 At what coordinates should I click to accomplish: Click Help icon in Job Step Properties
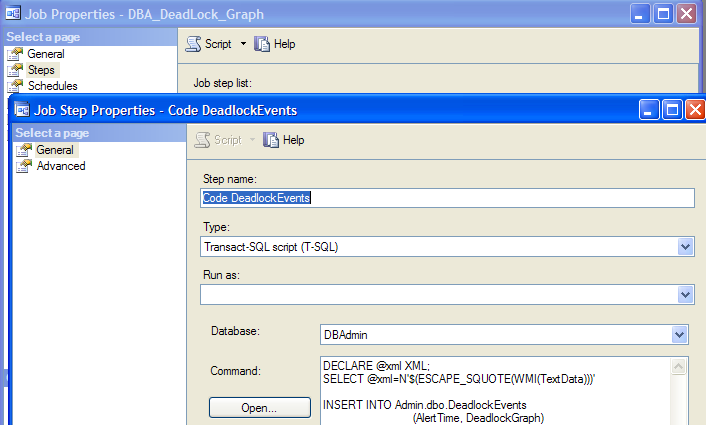(271, 140)
